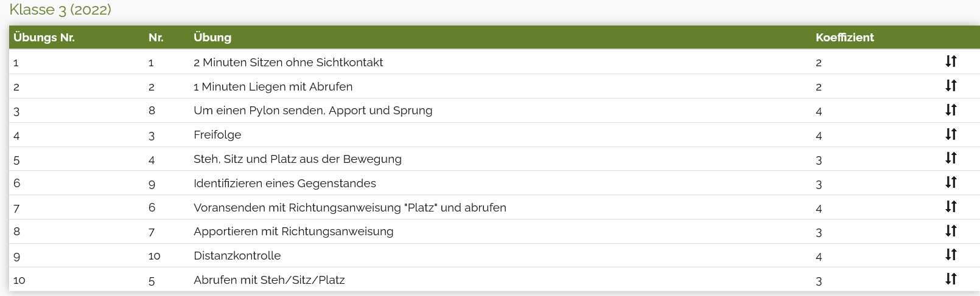980x296 pixels.
Task: Click Um einen Pylon senden exercise text
Action: click(313, 110)
